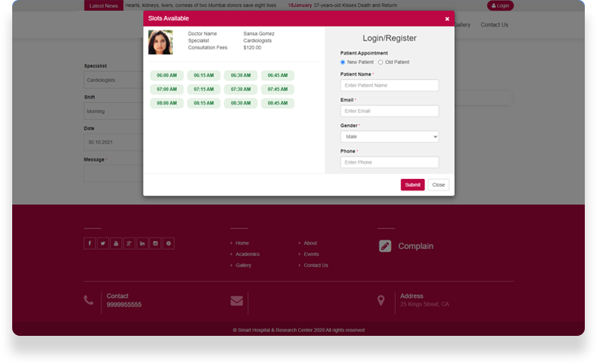Choose the Old Patient radio option
597x364 pixels.
(380, 62)
